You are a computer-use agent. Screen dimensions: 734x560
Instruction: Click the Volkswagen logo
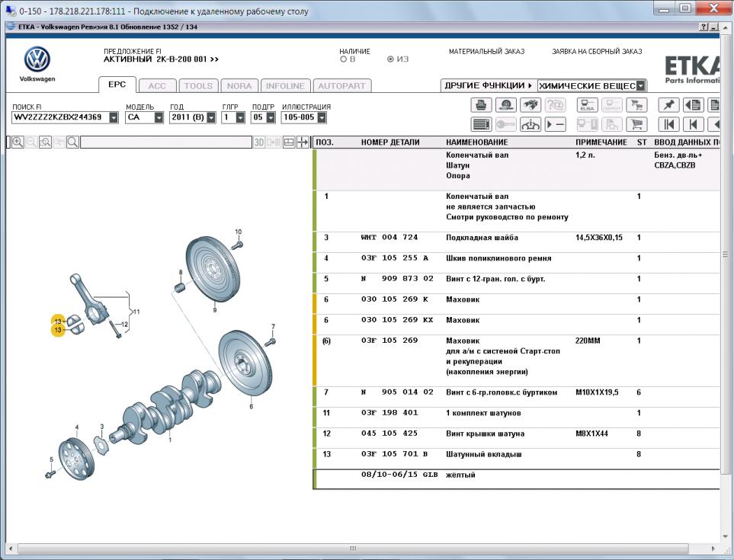pos(37,59)
